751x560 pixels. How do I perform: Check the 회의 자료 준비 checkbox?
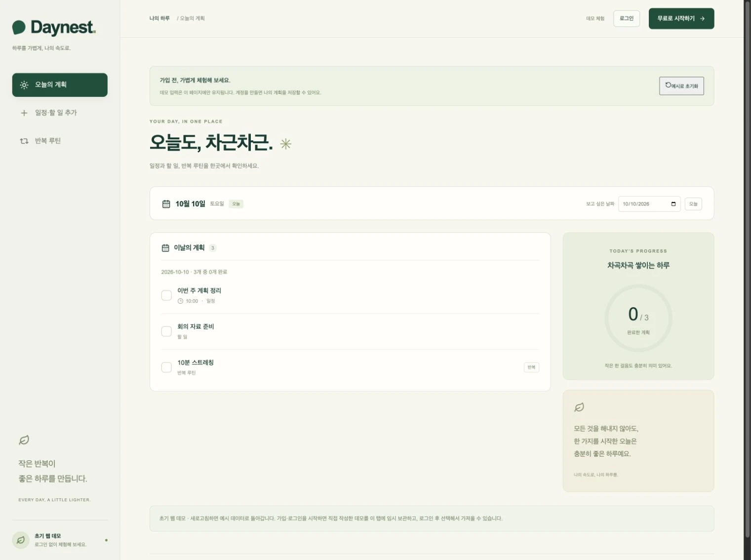point(166,331)
